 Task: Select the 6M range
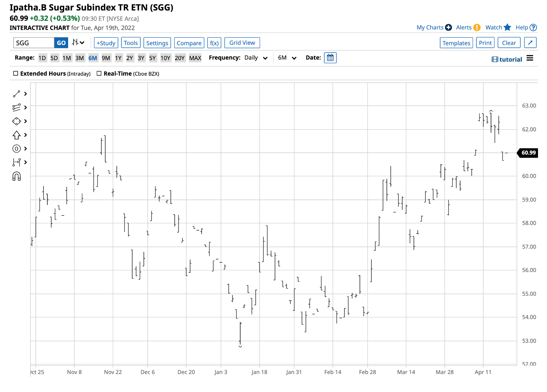[x=93, y=58]
